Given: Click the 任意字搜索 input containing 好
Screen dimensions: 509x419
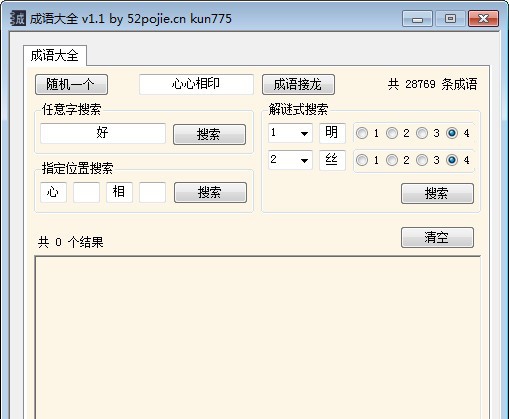Looking at the screenshot, I should point(103,133).
